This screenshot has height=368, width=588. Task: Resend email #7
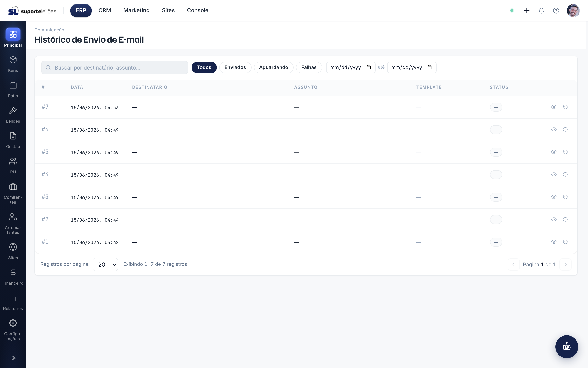pos(565,107)
